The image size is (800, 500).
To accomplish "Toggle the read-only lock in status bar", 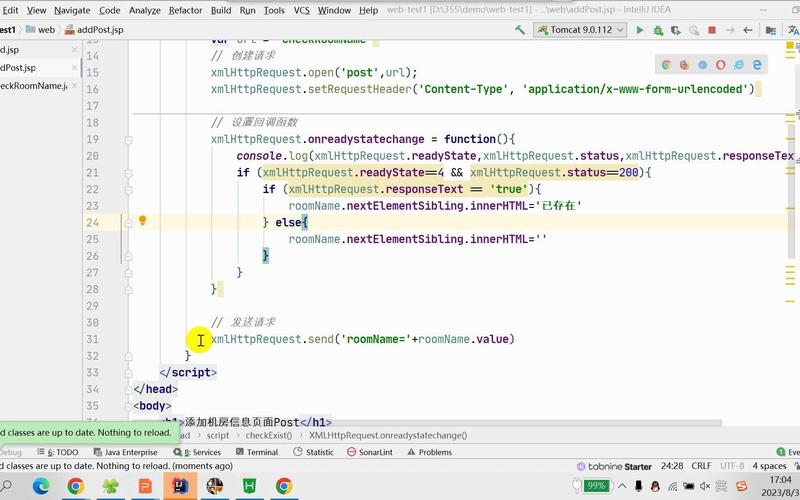I will click(x=797, y=466).
